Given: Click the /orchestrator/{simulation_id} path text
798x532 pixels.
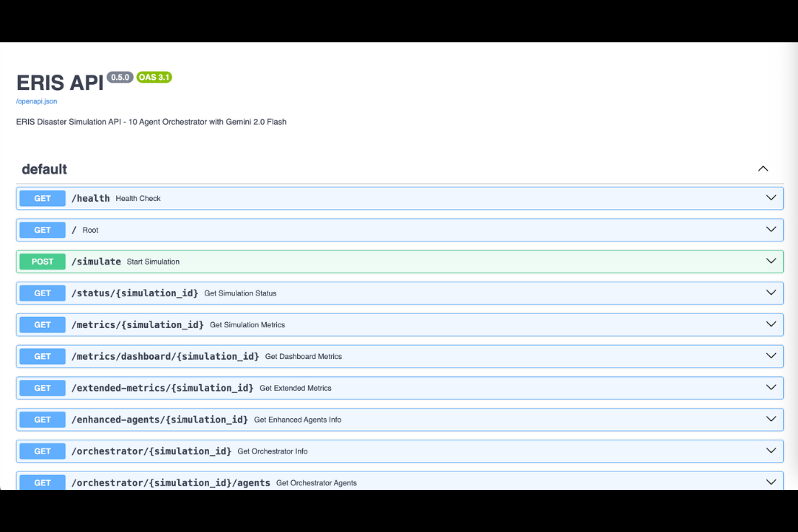Looking at the screenshot, I should click(x=151, y=451).
